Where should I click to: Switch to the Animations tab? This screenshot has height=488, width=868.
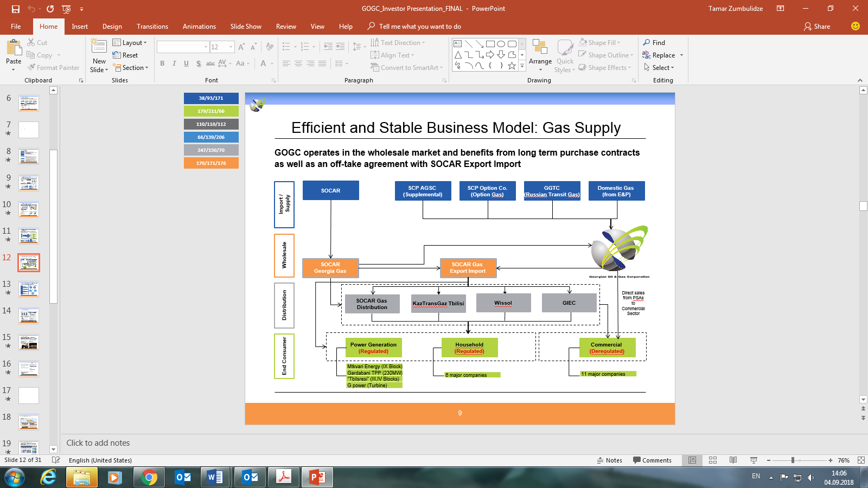coord(199,27)
